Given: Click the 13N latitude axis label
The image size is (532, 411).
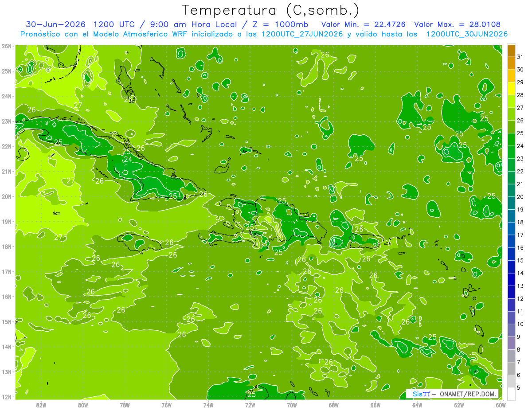Looking at the screenshot, I should pyautogui.click(x=6, y=372).
